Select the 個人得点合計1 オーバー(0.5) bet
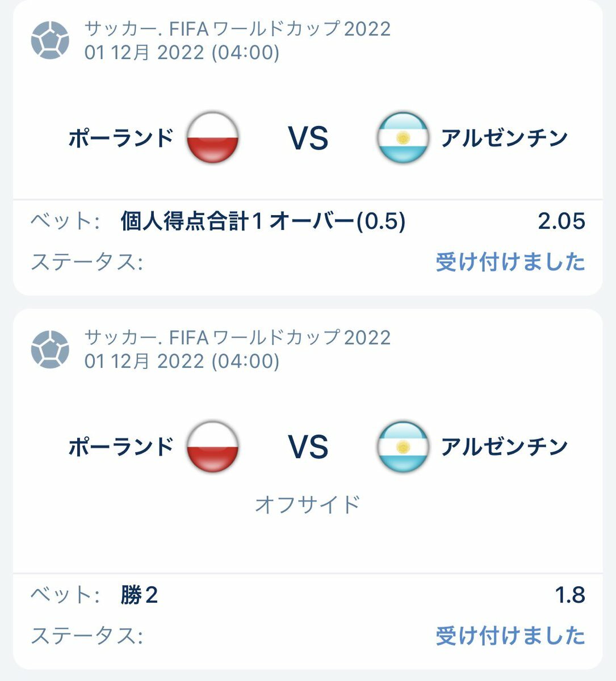 click(263, 222)
